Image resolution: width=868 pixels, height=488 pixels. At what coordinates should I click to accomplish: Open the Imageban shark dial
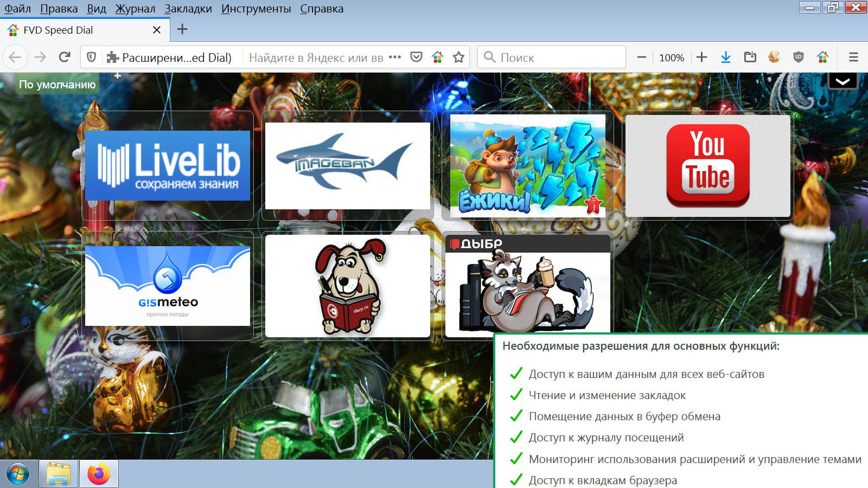point(348,165)
